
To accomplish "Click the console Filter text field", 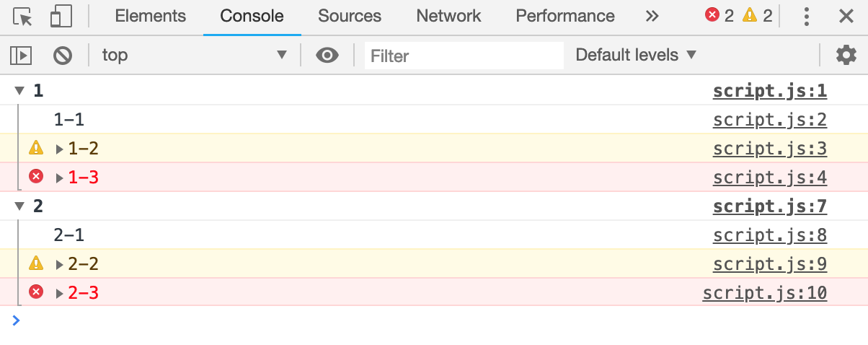I will [464, 56].
